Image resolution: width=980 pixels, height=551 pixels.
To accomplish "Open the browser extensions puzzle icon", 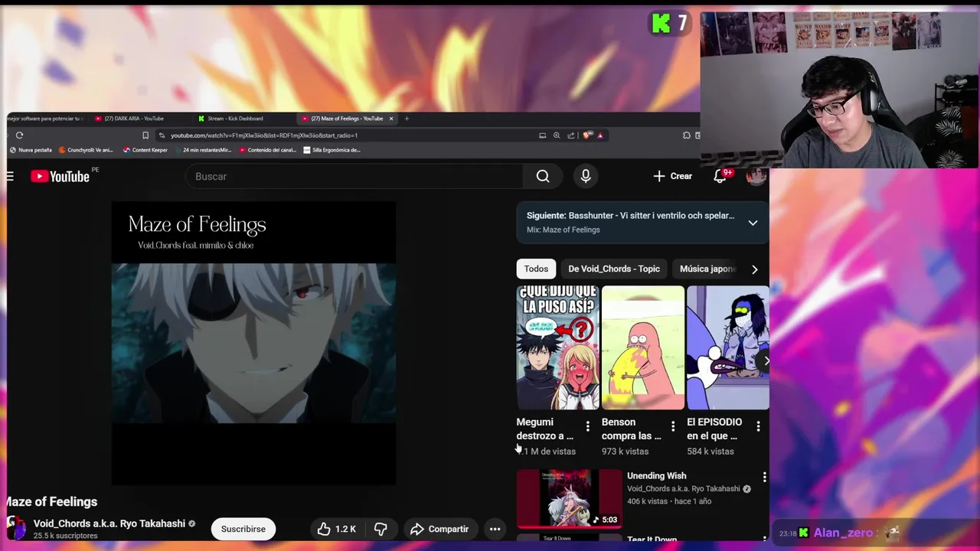I will click(x=687, y=135).
